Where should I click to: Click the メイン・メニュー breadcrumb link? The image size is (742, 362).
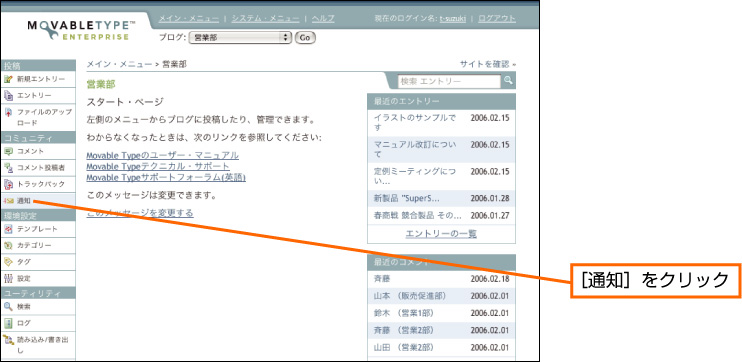tap(119, 64)
